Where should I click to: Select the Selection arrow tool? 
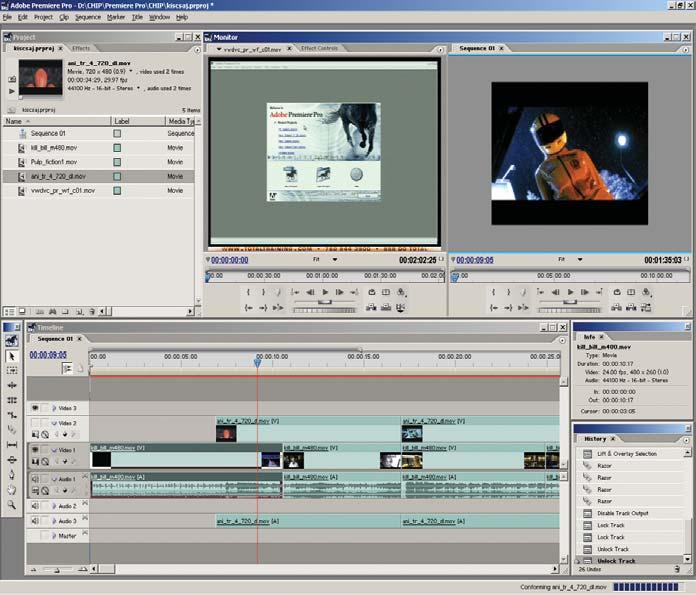click(12, 356)
